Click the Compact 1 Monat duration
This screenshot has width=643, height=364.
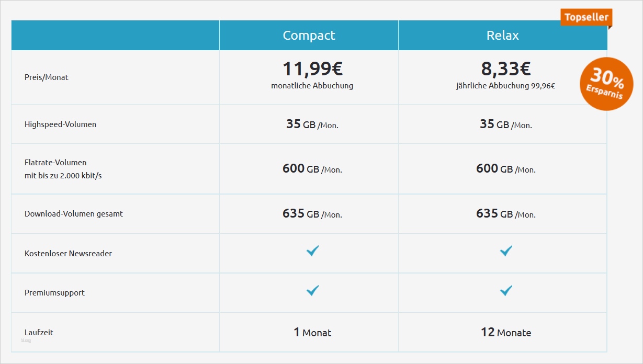[312, 333]
